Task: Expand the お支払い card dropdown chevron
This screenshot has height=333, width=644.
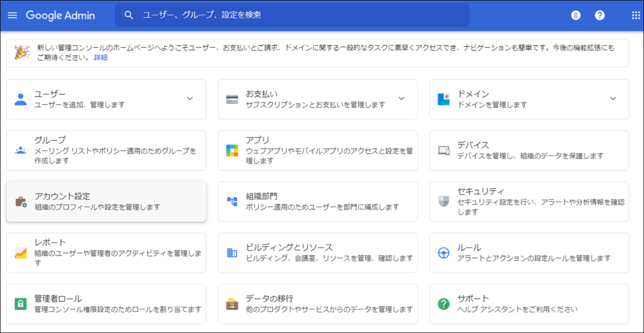Action: pyautogui.click(x=401, y=99)
